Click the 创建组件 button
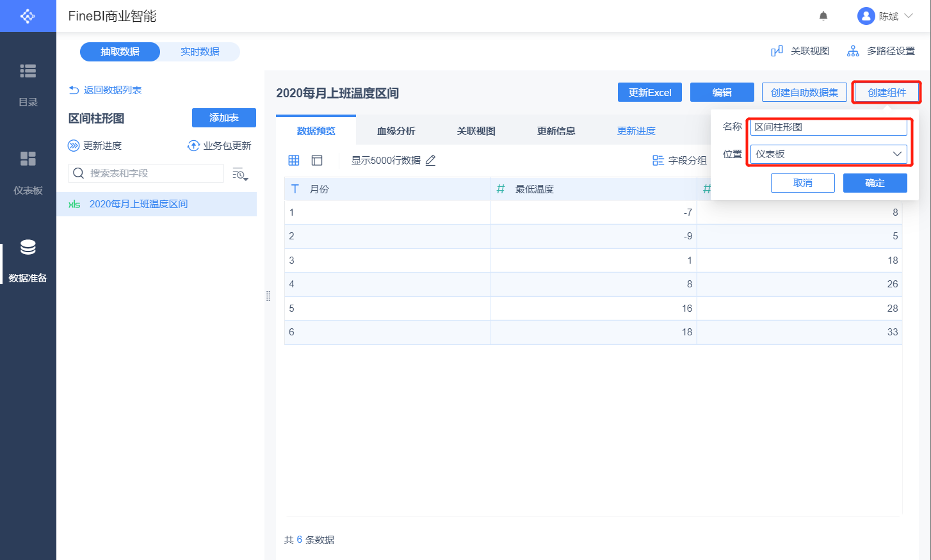This screenshot has height=560, width=931. [887, 92]
